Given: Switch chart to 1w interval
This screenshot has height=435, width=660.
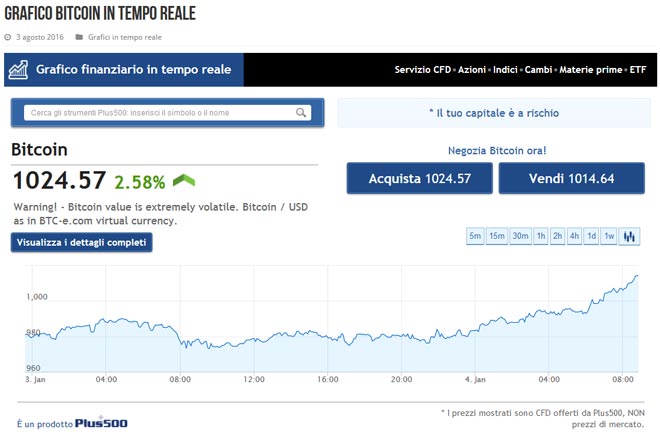Looking at the screenshot, I should click(x=609, y=237).
